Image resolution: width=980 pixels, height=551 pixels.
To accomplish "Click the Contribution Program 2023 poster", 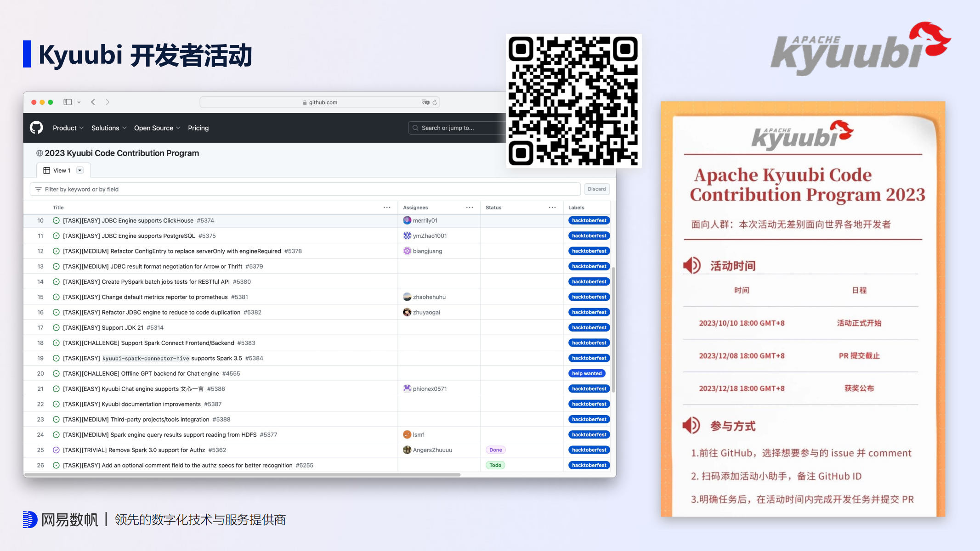I will coord(803,309).
